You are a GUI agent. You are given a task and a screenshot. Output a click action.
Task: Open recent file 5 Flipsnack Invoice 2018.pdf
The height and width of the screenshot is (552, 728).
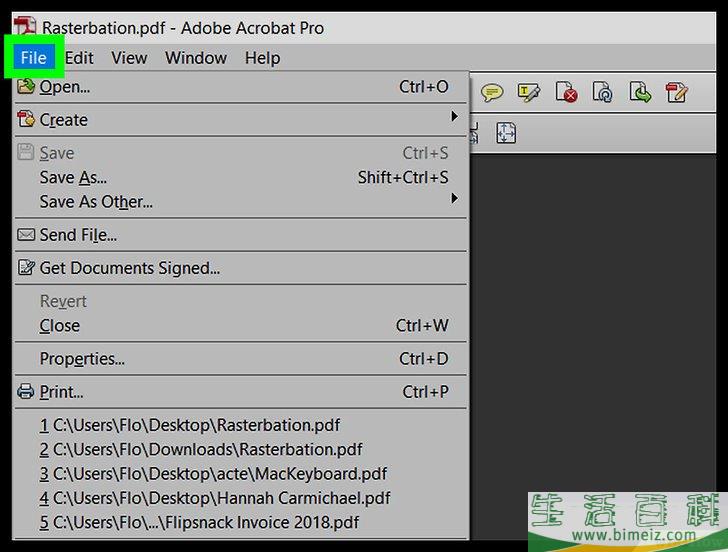coord(240,522)
